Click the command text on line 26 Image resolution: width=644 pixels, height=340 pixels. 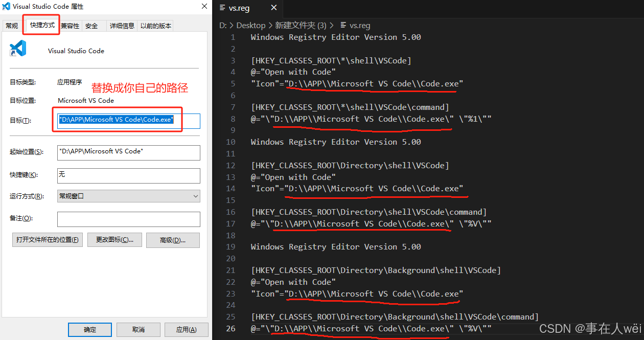click(371, 329)
